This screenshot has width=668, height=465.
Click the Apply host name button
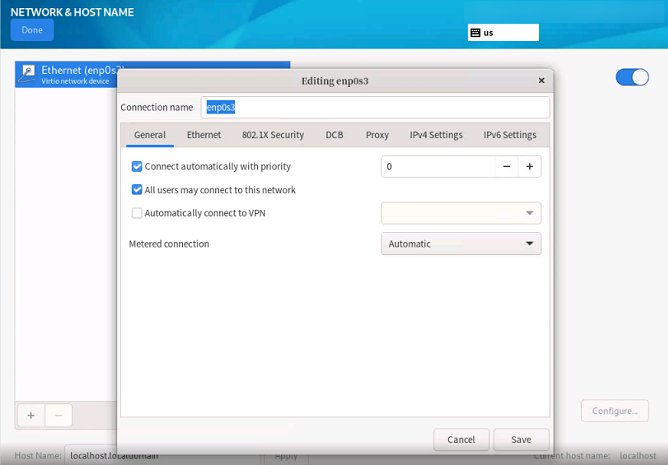click(286, 456)
